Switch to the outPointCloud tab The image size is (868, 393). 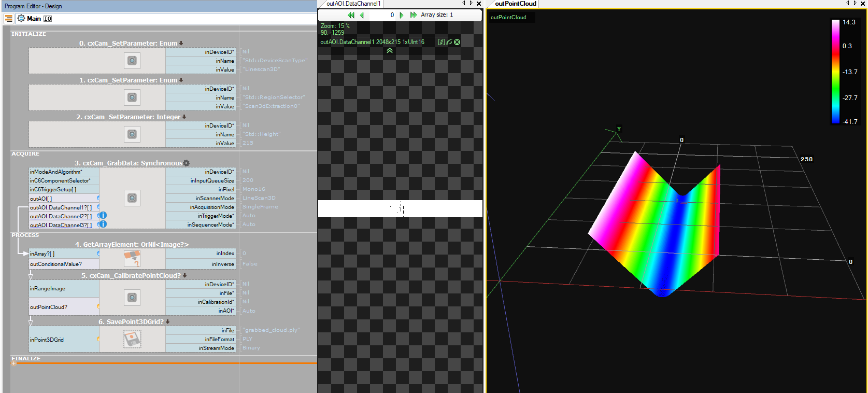tap(515, 4)
